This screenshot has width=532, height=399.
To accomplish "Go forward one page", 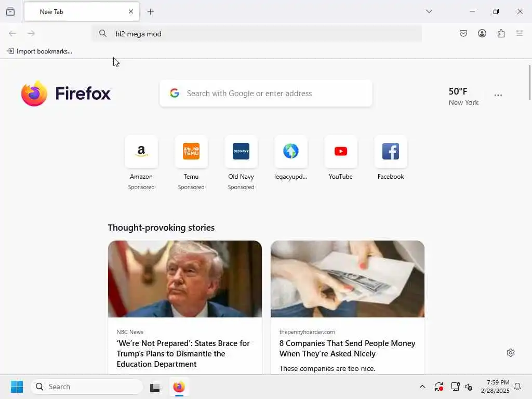I will click(31, 33).
